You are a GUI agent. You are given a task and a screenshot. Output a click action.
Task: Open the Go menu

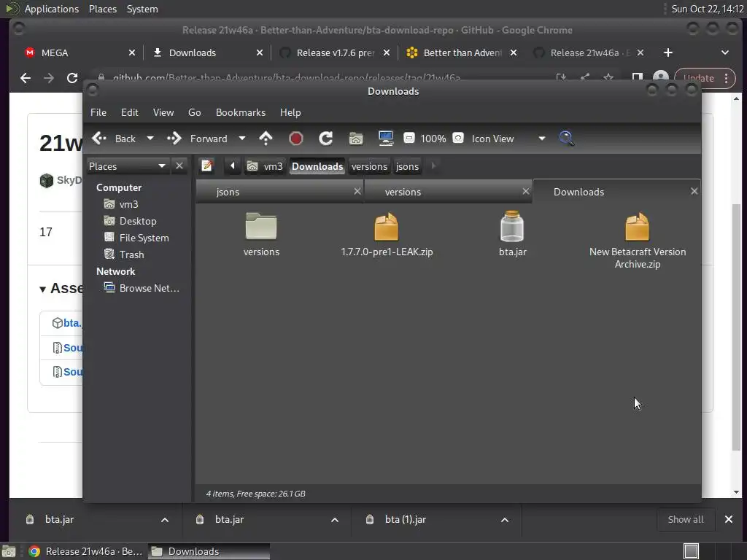(x=194, y=112)
